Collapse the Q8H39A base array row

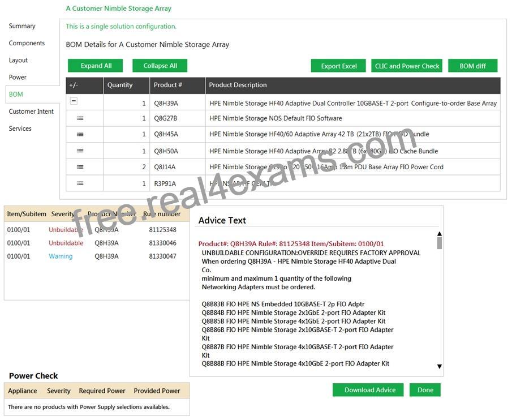(74, 101)
